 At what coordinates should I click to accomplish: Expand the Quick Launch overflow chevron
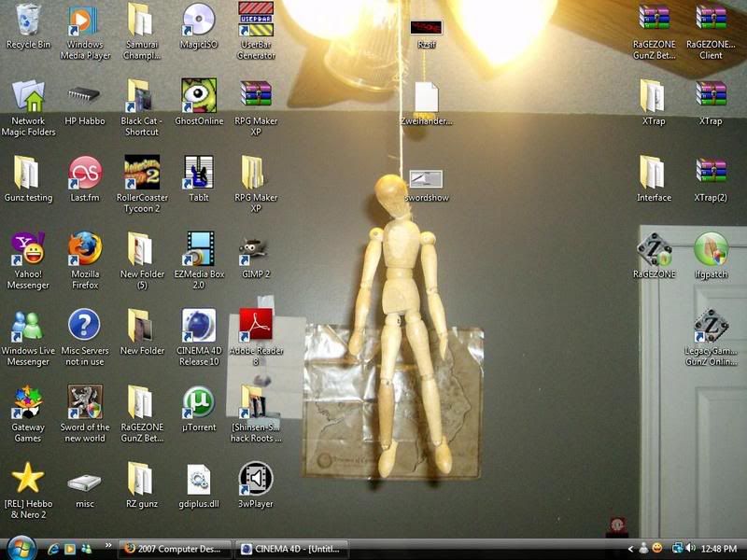(108, 545)
